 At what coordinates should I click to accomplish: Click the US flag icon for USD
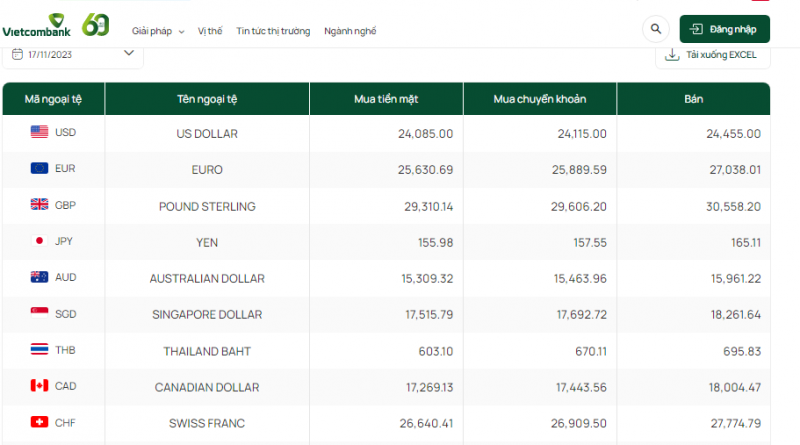tap(40, 132)
